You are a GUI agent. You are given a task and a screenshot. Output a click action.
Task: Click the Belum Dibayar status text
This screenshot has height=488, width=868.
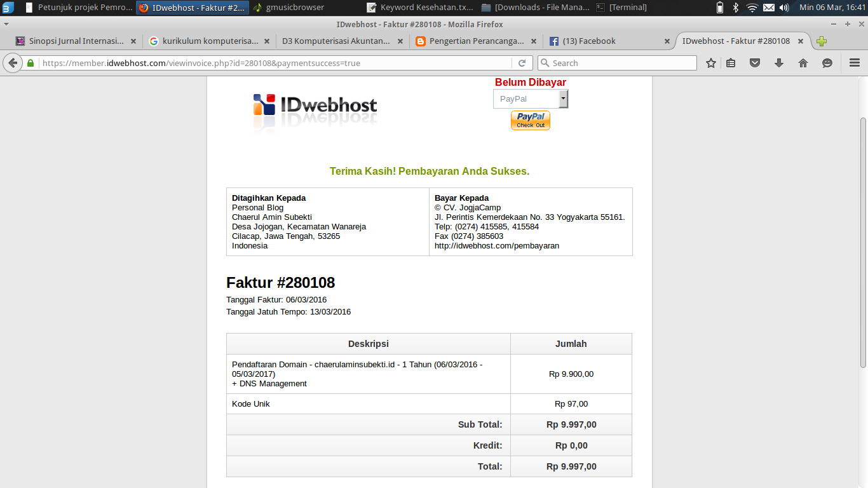(x=531, y=82)
